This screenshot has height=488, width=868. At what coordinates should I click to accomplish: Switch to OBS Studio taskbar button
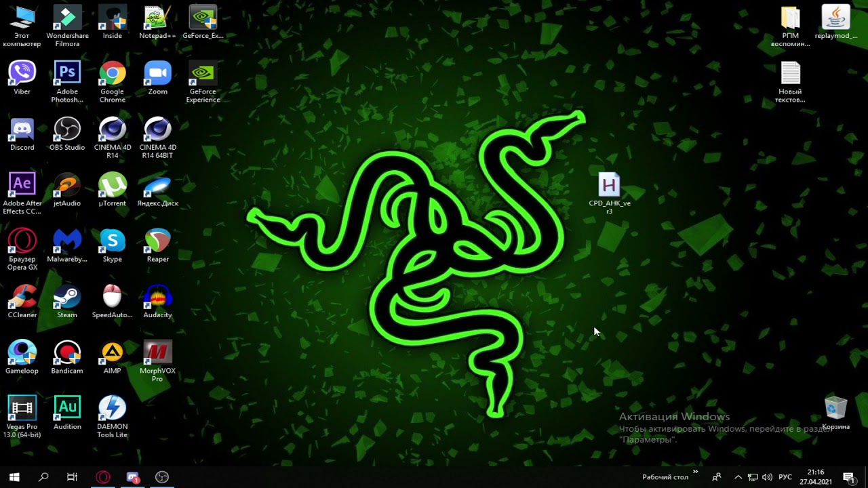[162, 477]
